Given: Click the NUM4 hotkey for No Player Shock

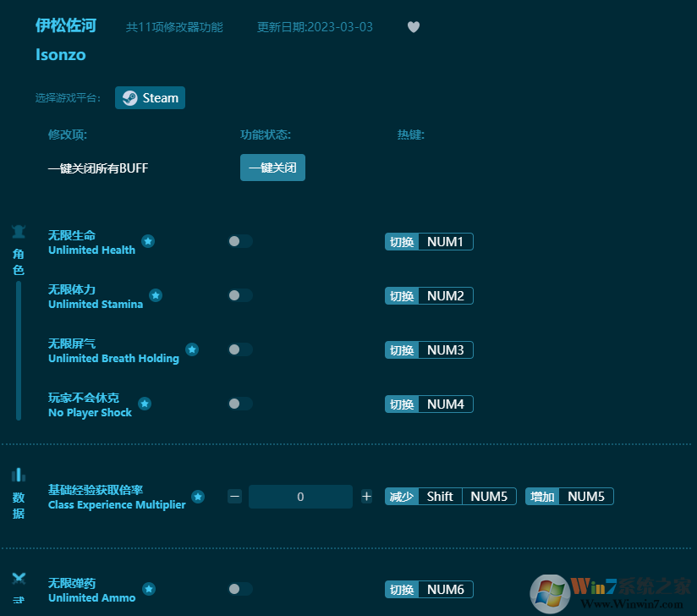Looking at the screenshot, I should pyautogui.click(x=446, y=404).
